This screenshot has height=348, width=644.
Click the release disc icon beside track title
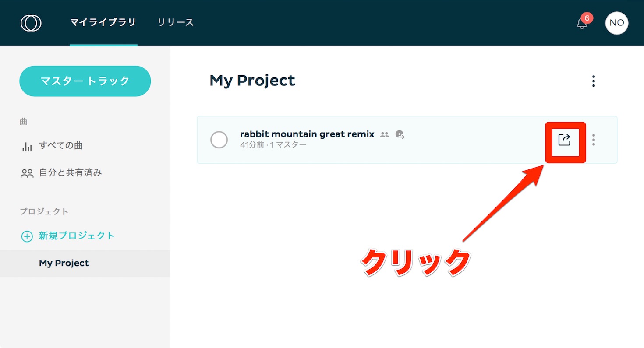[x=400, y=135]
